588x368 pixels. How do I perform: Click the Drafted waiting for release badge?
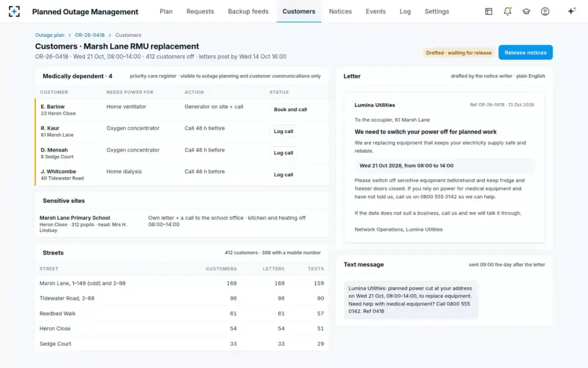(459, 53)
